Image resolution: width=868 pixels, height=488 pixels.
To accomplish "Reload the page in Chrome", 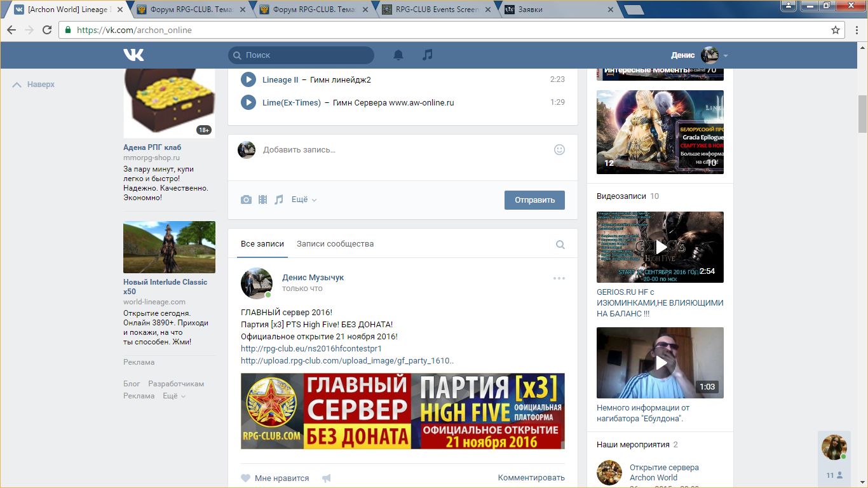I will tap(47, 30).
